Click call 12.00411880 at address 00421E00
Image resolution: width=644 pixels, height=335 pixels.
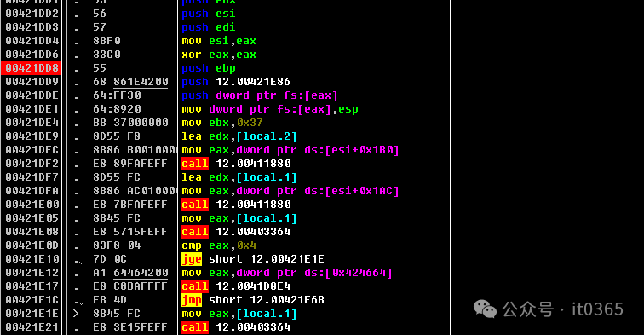[x=236, y=205]
